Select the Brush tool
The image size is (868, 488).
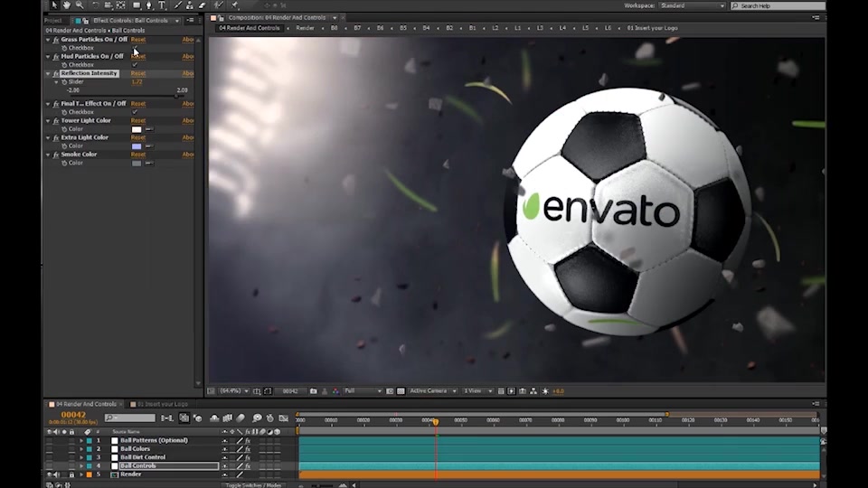[x=178, y=5]
